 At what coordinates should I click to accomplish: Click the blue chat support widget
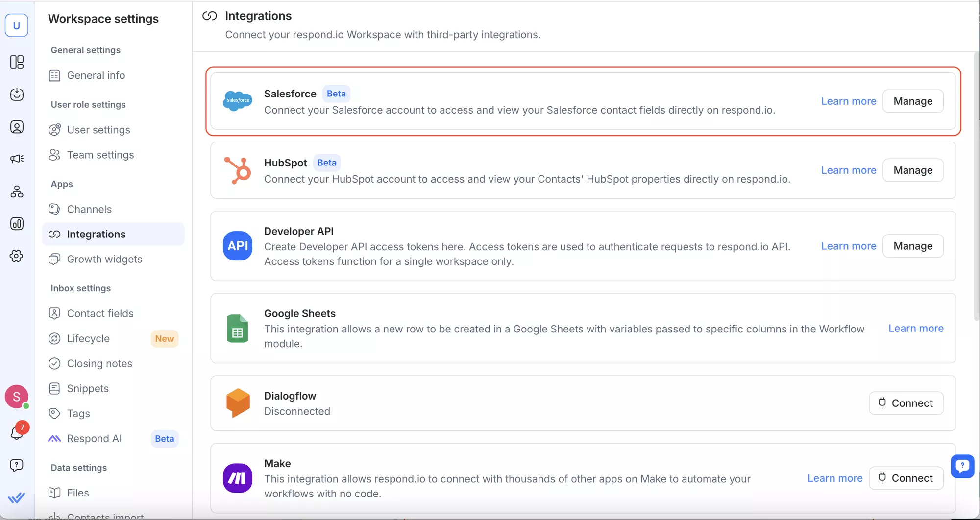962,466
